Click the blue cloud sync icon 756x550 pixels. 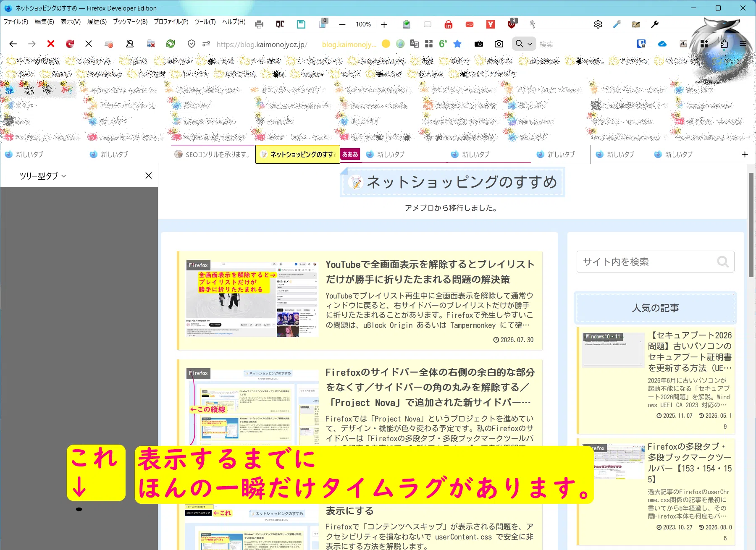[x=662, y=44]
